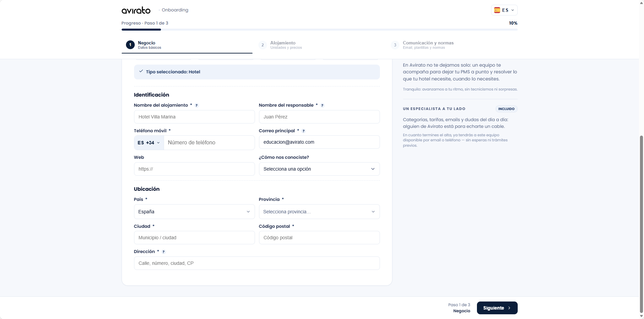This screenshot has height=319, width=644.
Task: Click 'UN ESPECIALISTA A TU LADO' heading
Action: 434,109
